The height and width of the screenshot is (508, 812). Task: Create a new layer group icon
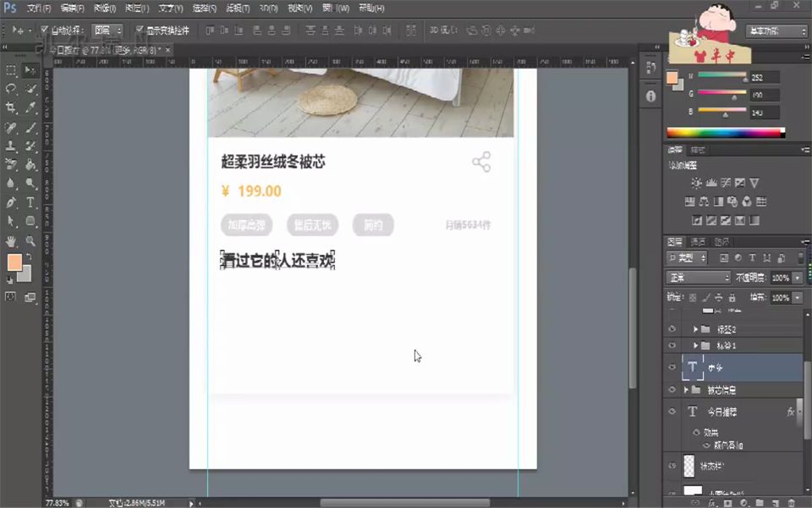(760, 503)
